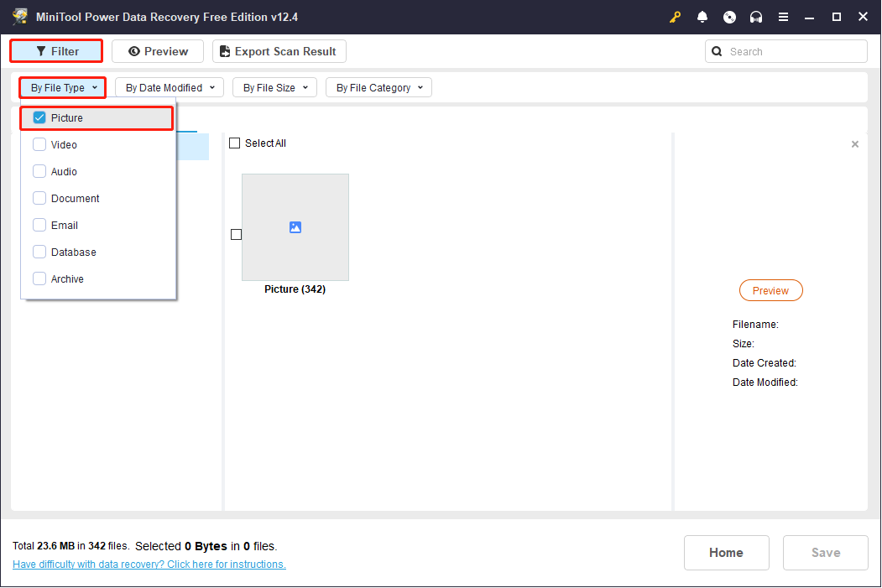Viewport: 882px width, 588px height.
Task: Check the Video file type option
Action: (39, 145)
